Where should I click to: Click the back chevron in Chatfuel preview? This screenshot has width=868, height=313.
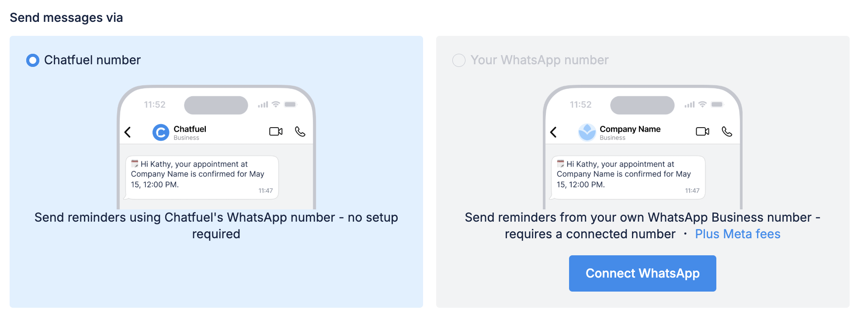tap(128, 132)
